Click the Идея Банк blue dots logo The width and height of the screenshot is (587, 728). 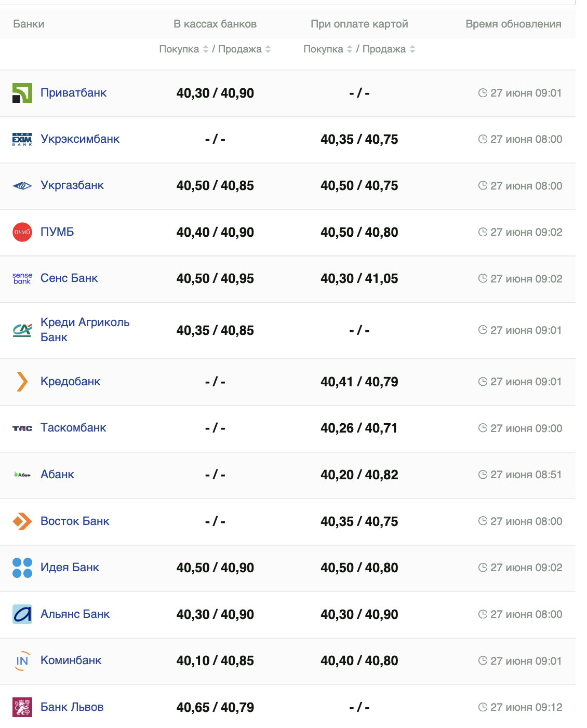point(22,568)
